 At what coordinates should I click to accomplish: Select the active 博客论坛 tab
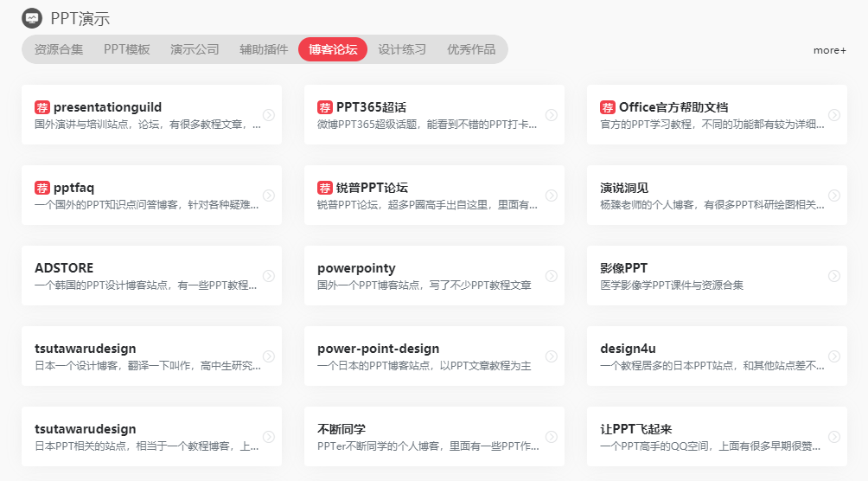333,49
